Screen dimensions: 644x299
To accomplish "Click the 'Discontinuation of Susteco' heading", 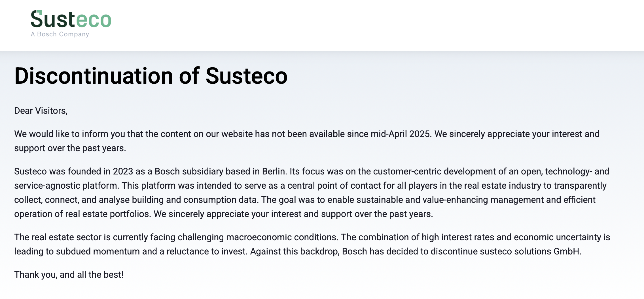I will [151, 76].
